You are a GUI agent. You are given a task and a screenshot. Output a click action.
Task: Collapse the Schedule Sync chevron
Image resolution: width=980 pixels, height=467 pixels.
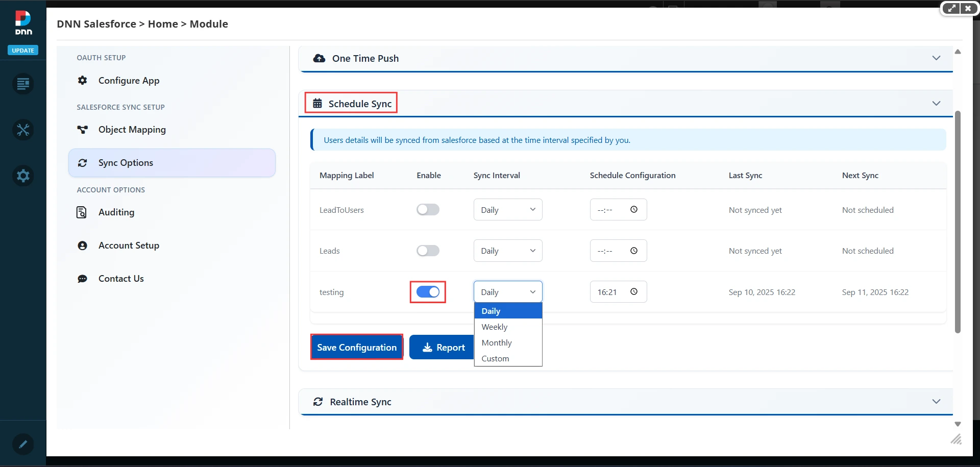point(936,103)
